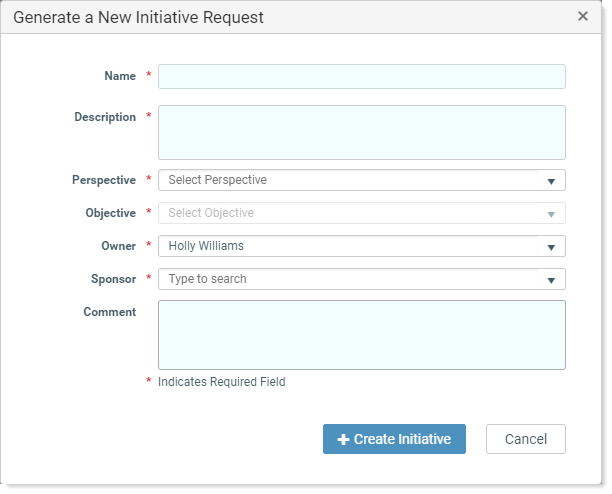
Task: Click the Select Perspective placeholder text
Action: pos(217,180)
